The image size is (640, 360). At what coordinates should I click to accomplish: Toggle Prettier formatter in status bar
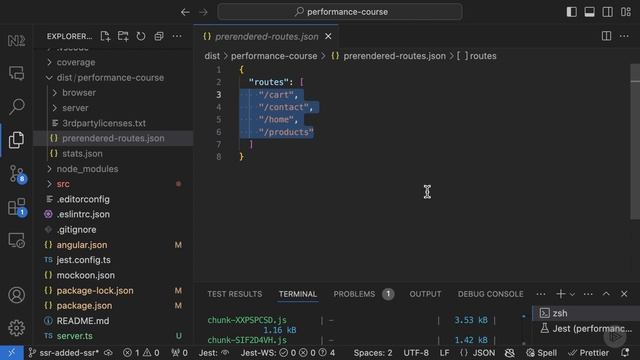click(x=589, y=353)
